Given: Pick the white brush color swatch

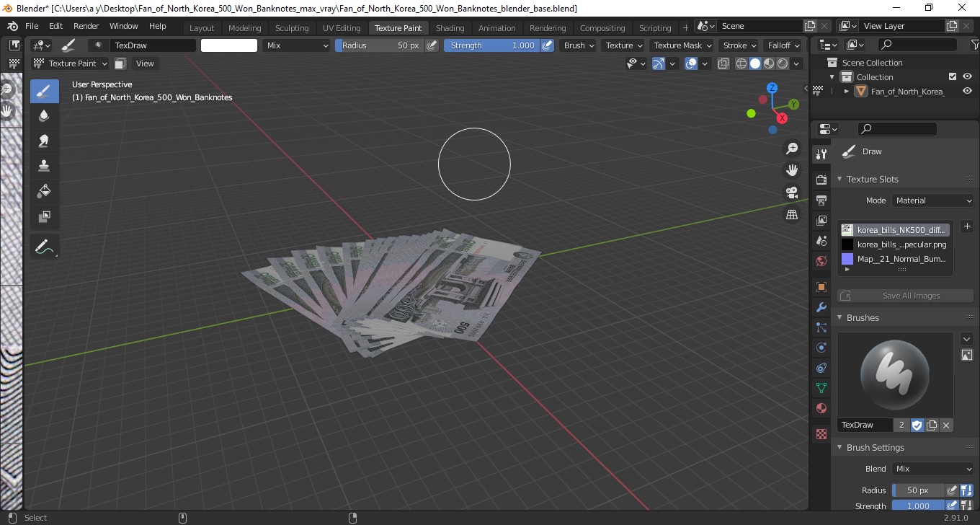Looking at the screenshot, I should [229, 45].
